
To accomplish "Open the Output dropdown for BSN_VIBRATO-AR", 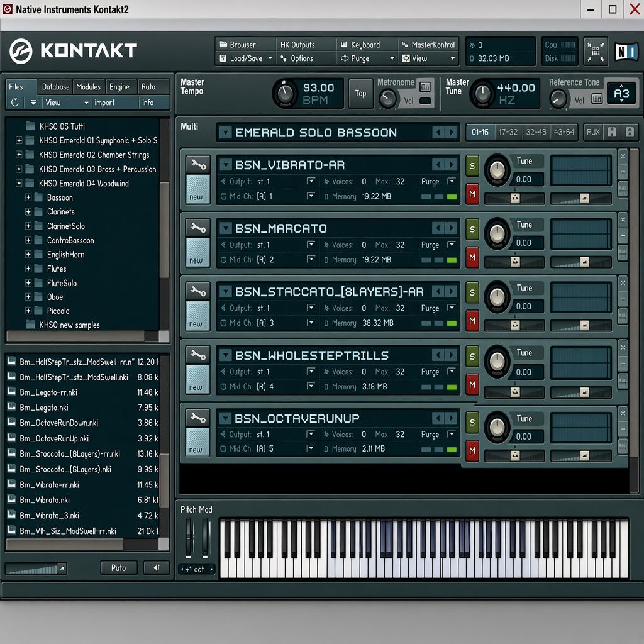I will coord(311,181).
